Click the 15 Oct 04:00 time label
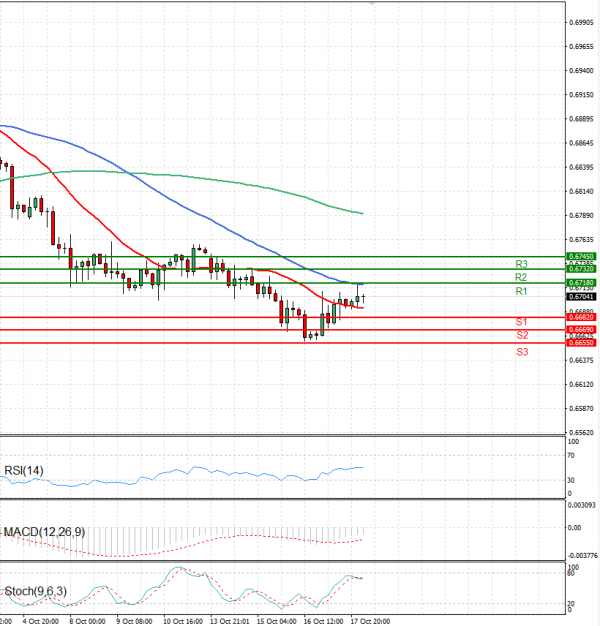 (x=276, y=621)
